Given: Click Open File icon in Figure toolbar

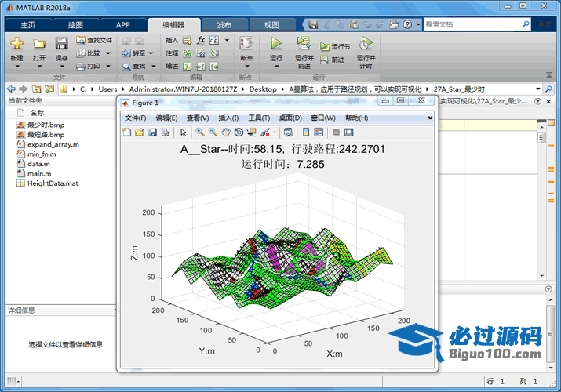Looking at the screenshot, I should click(x=140, y=132).
